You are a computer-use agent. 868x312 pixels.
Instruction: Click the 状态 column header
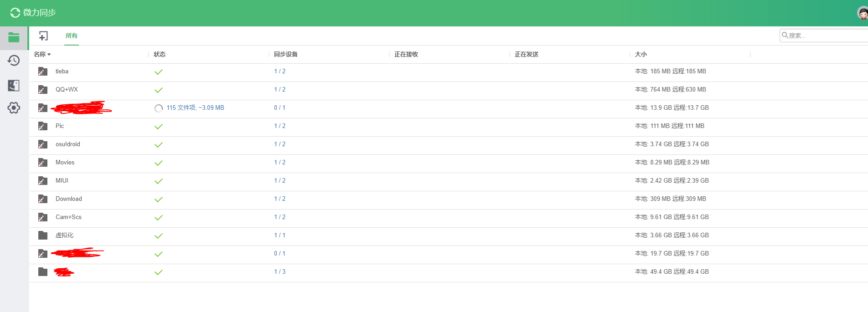pyautogui.click(x=160, y=55)
